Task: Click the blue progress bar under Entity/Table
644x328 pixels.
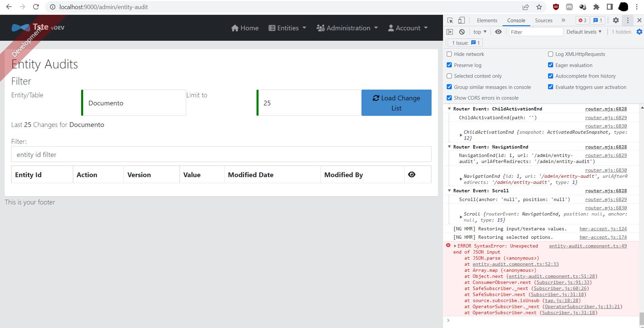Action: 81,103
